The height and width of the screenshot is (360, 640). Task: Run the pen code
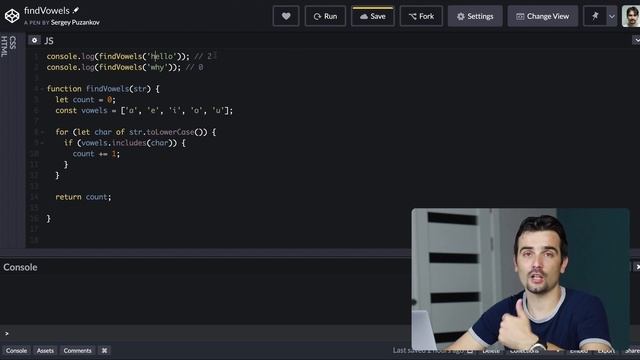coord(325,16)
